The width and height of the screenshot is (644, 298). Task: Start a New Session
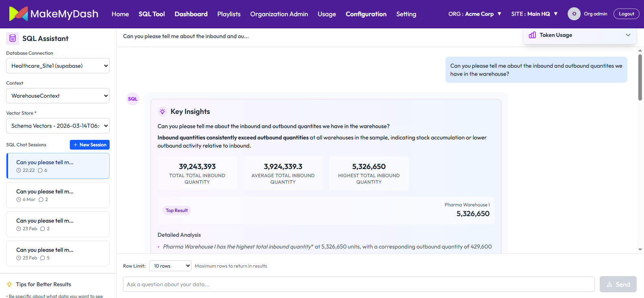(90, 145)
